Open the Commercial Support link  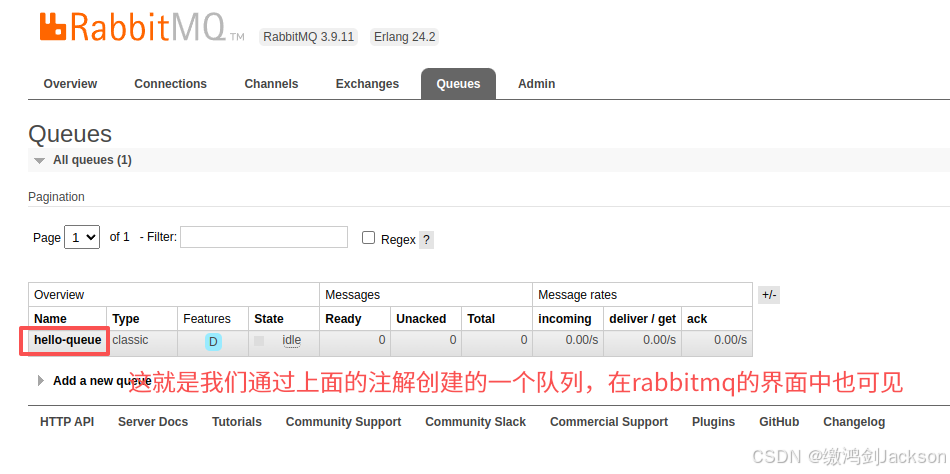pyautogui.click(x=609, y=422)
